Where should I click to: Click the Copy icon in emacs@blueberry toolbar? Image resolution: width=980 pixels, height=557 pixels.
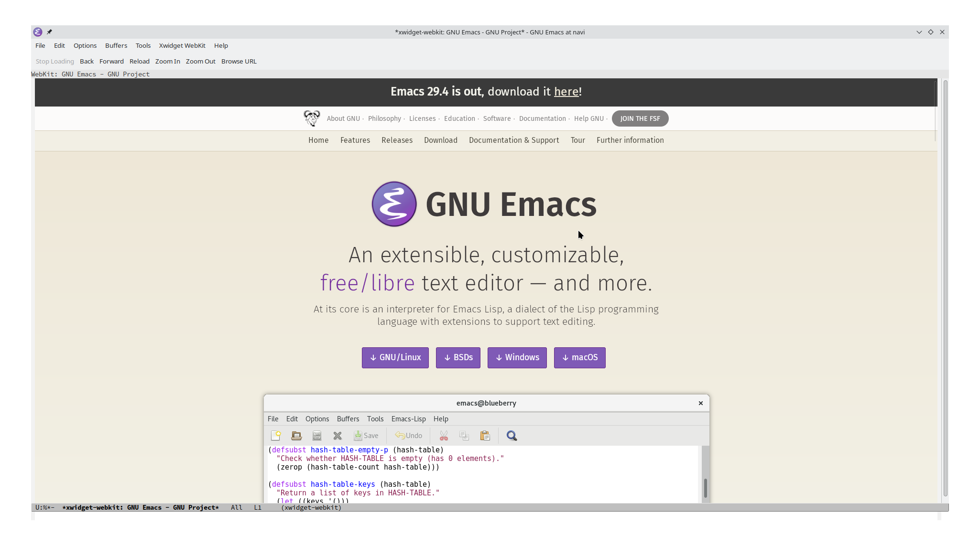tap(464, 436)
